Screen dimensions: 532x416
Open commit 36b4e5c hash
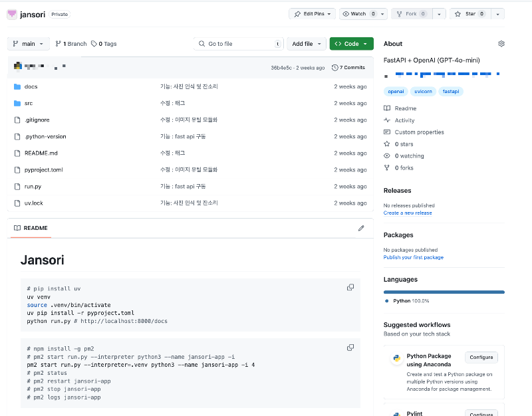pyautogui.click(x=281, y=68)
